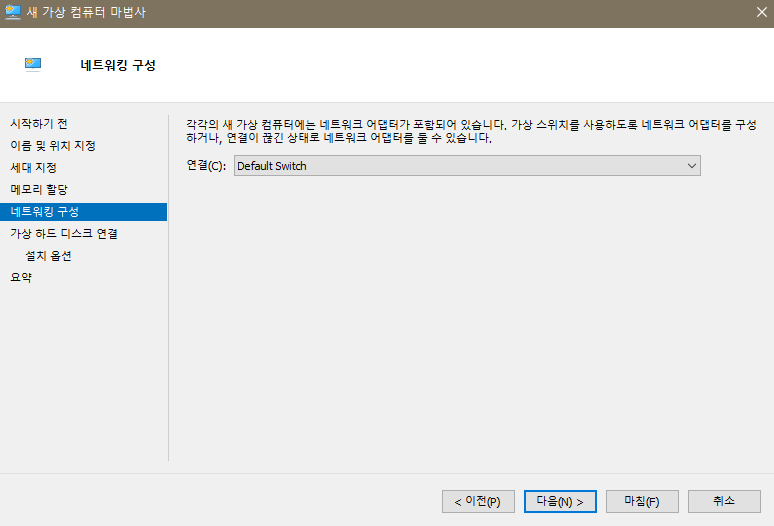The width and height of the screenshot is (774, 526).
Task: Close the 새 가상 컴퓨터 마법사 window
Action: click(761, 12)
